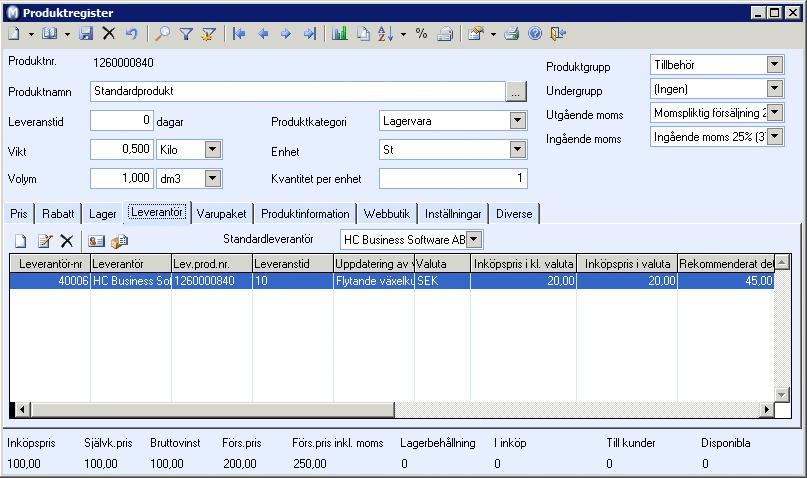The height and width of the screenshot is (478, 807).
Task: Click in the Produktnamn field
Action: coord(298,92)
